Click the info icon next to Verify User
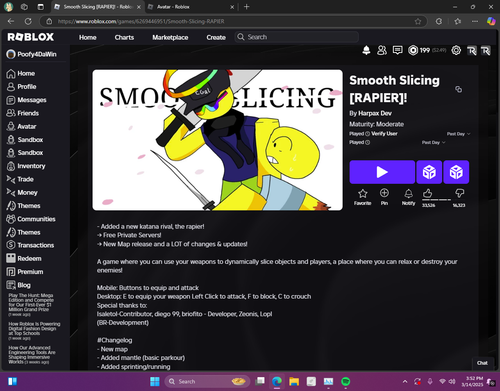Screen dimensions: 500x391 (367, 134)
